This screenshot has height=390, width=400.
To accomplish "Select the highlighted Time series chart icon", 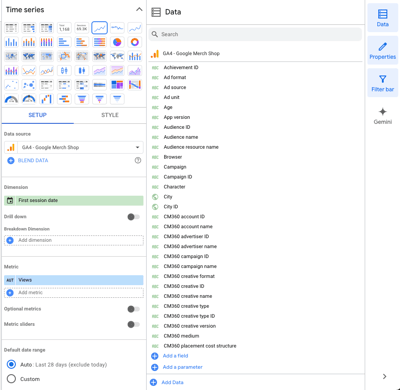I will pos(100,28).
